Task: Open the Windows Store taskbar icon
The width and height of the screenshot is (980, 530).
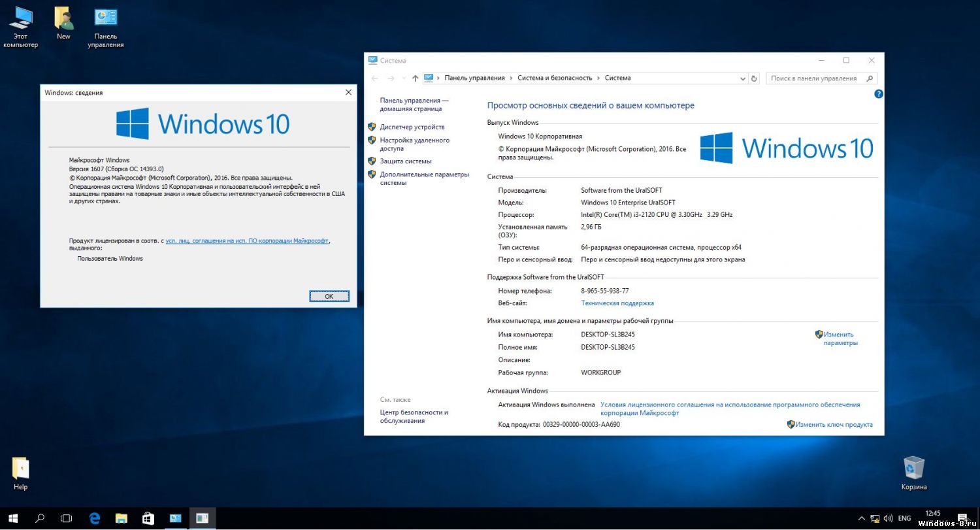Action: click(148, 518)
